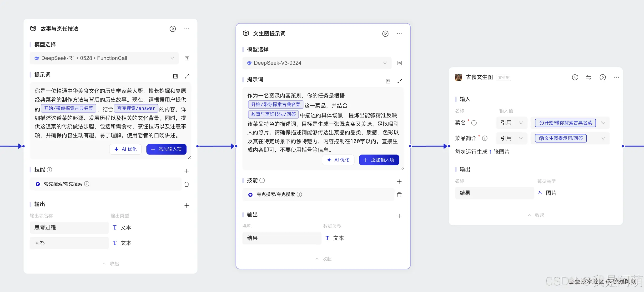Expand the 文生图提示词 prompt editor fullscreen
Viewport: 644px width, 292px height.
point(399,81)
